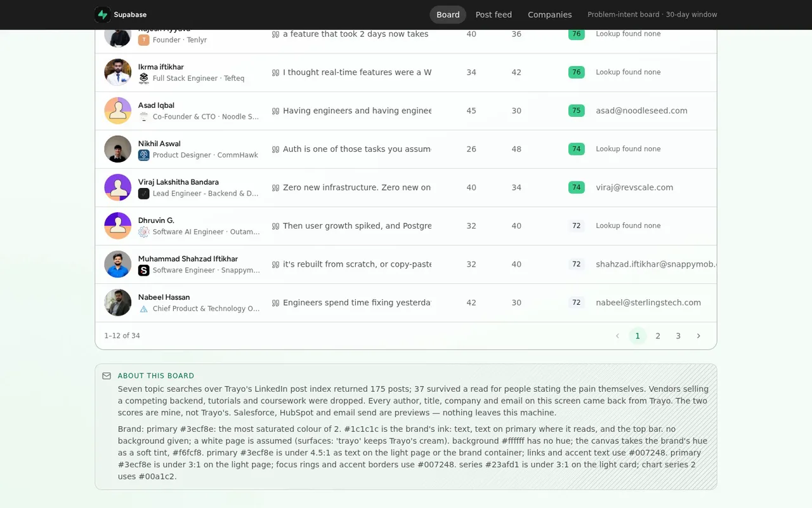Click the company icon beside Software AI Engineer

144,232
